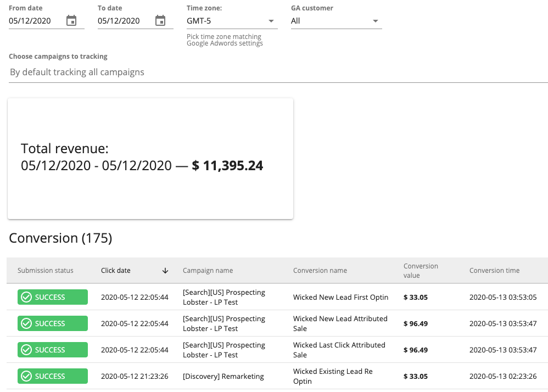Select the Wicked New Lead First Optin row

tap(340, 297)
